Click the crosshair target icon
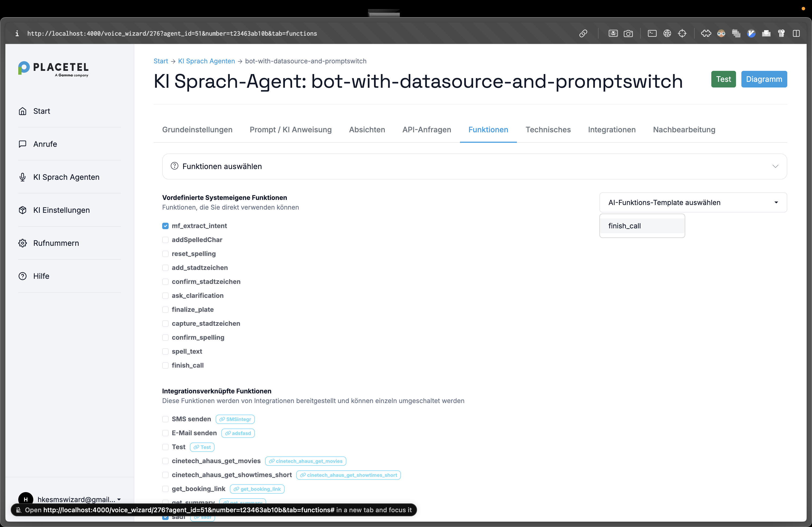812x527 pixels. pos(682,33)
